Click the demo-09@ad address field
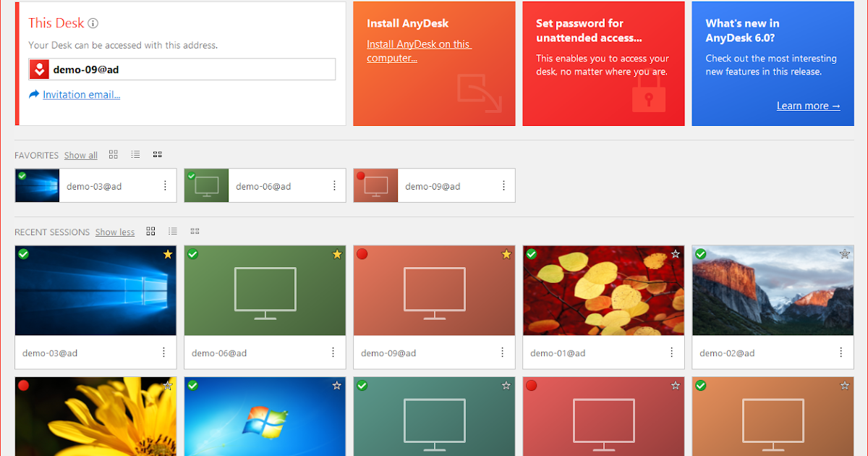 [x=182, y=69]
